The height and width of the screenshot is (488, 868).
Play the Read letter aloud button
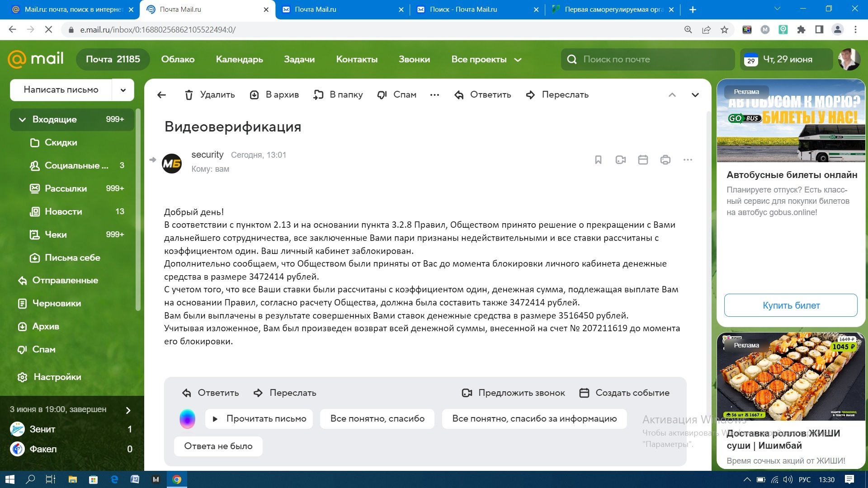click(x=259, y=419)
